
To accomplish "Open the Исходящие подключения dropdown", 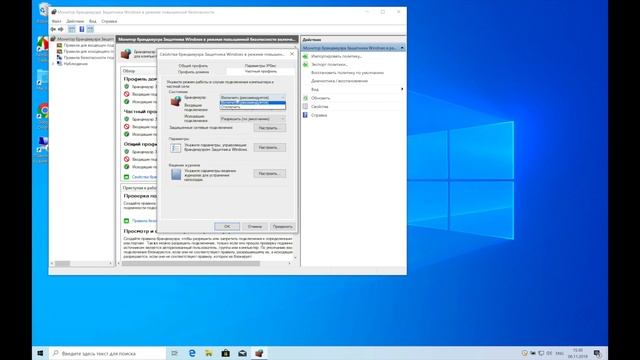I will (x=253, y=119).
